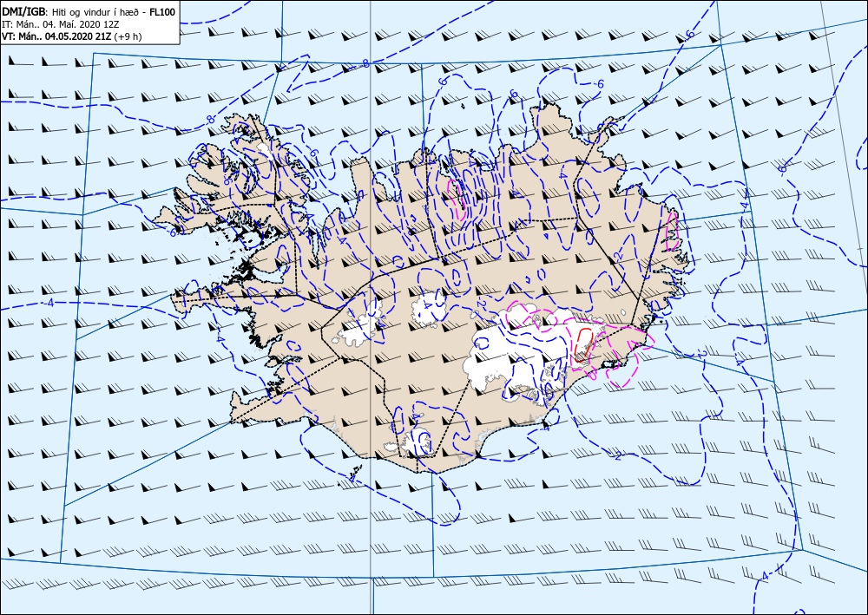Click the bold "FL100" flight level label

163,11
